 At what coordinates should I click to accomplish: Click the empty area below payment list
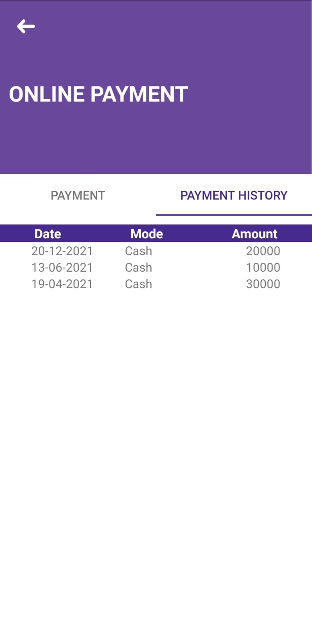tap(156, 467)
